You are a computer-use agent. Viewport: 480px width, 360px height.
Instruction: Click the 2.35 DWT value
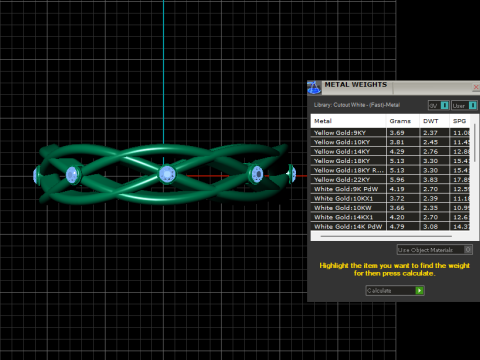430,208
